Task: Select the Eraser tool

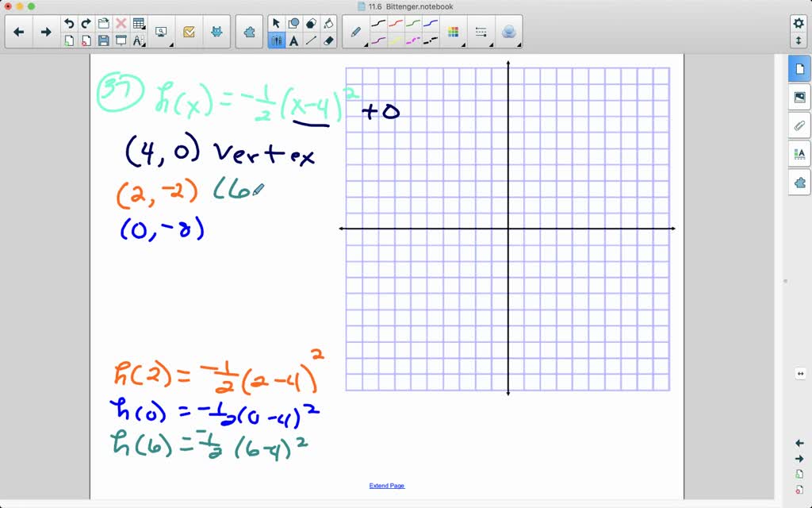Action: pyautogui.click(x=328, y=40)
